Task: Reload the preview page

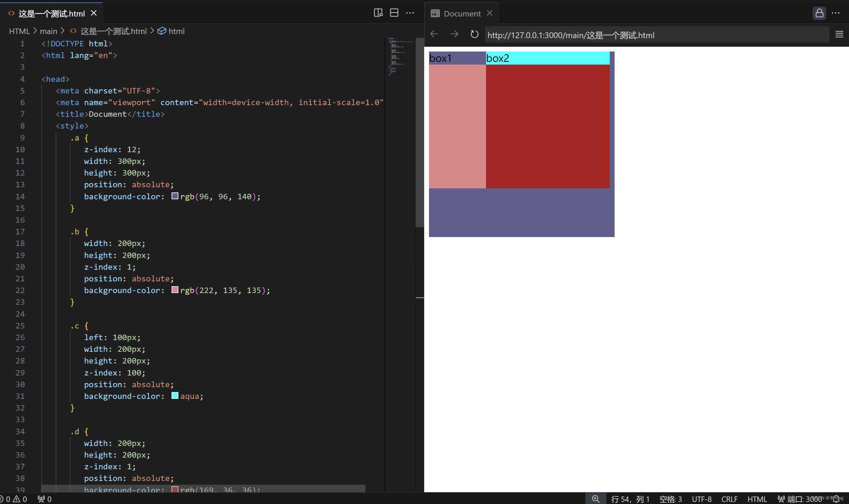Action: [474, 34]
